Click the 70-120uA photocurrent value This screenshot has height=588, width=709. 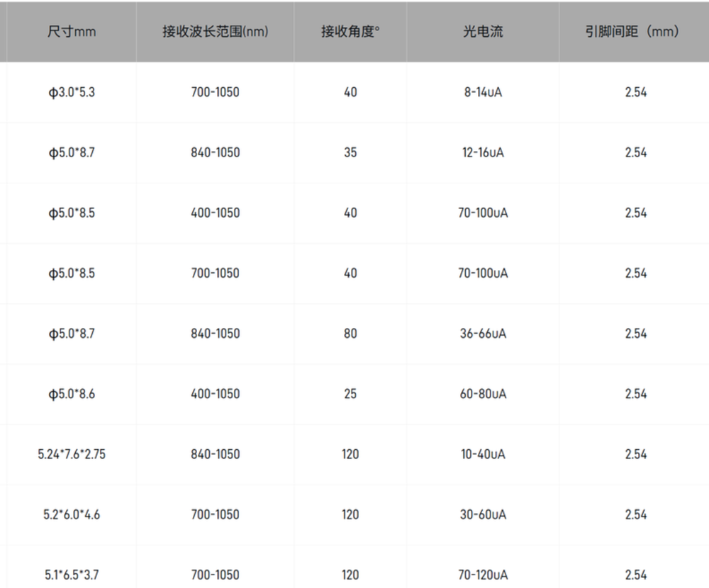point(482,575)
